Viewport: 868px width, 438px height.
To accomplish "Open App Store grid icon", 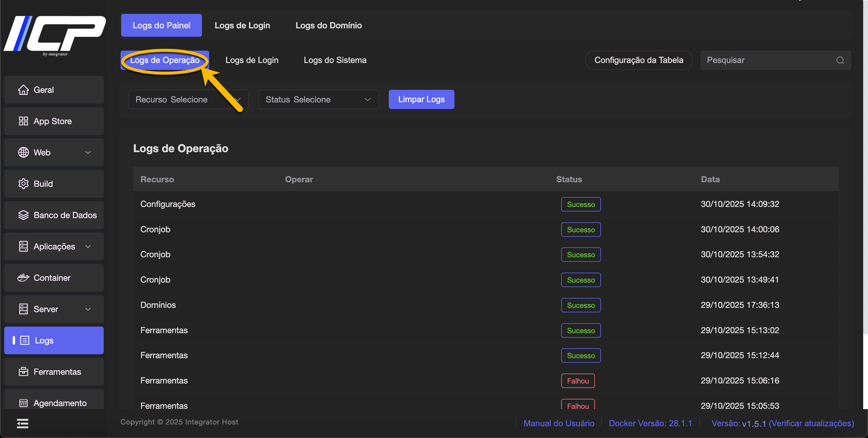I will click(x=23, y=121).
